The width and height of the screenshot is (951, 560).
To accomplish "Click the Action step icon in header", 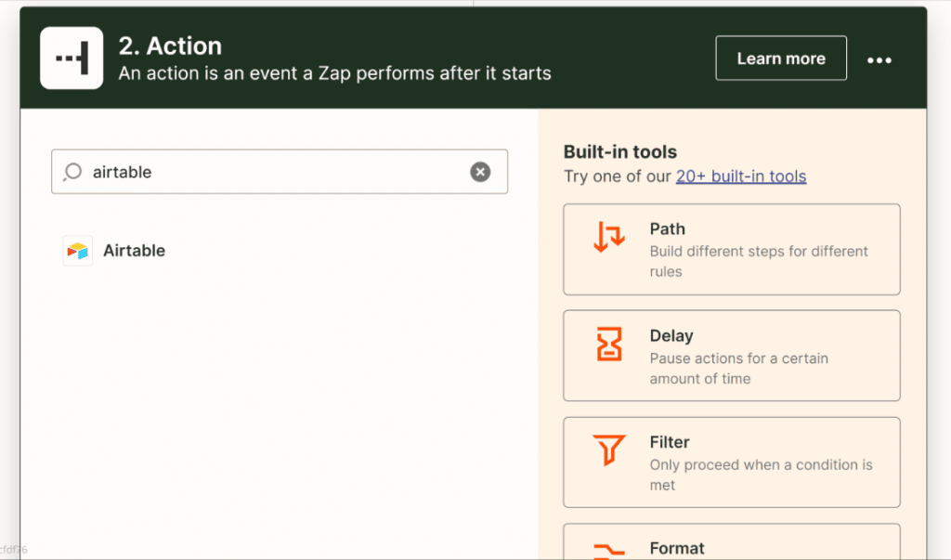I will pos(72,59).
